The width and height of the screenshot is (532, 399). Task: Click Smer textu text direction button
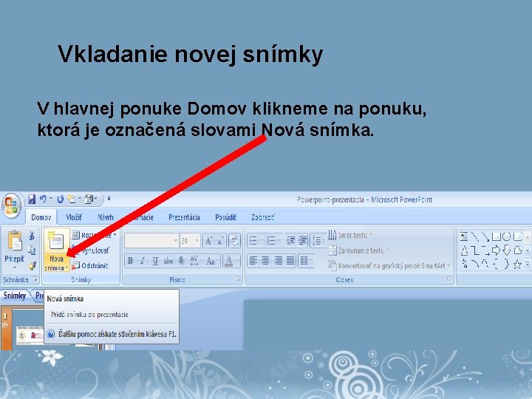[350, 235]
